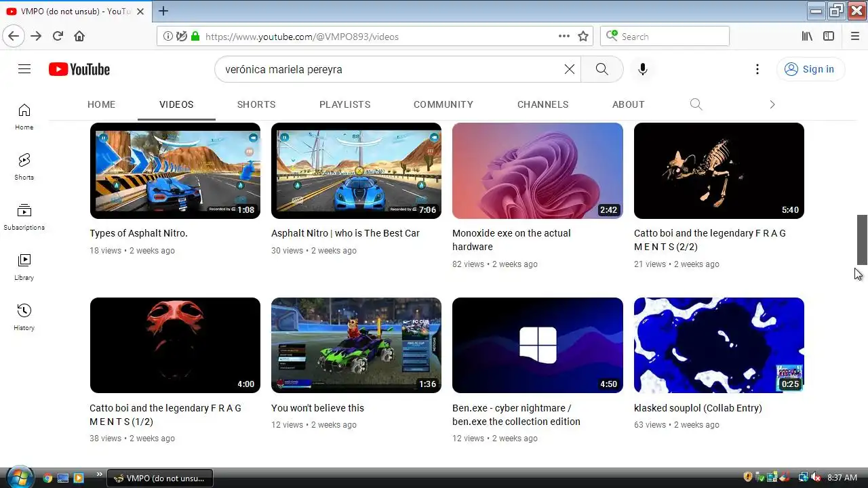Viewport: 868px width, 488px height.
Task: Open History in the sidebar
Action: pyautogui.click(x=24, y=317)
